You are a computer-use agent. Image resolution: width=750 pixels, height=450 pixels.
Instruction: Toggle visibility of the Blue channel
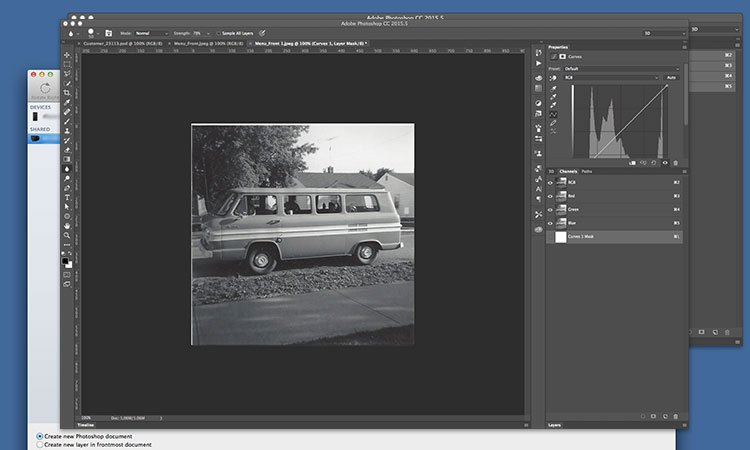(551, 222)
